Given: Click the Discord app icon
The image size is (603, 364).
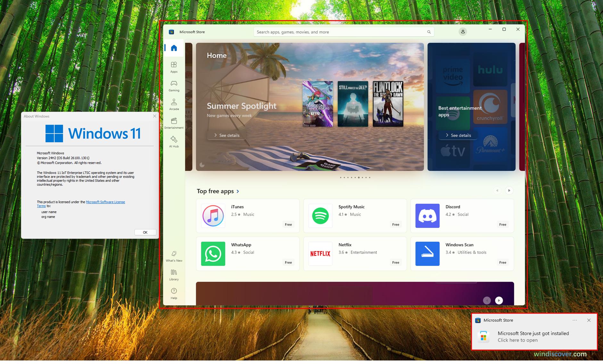Looking at the screenshot, I should 427,216.
